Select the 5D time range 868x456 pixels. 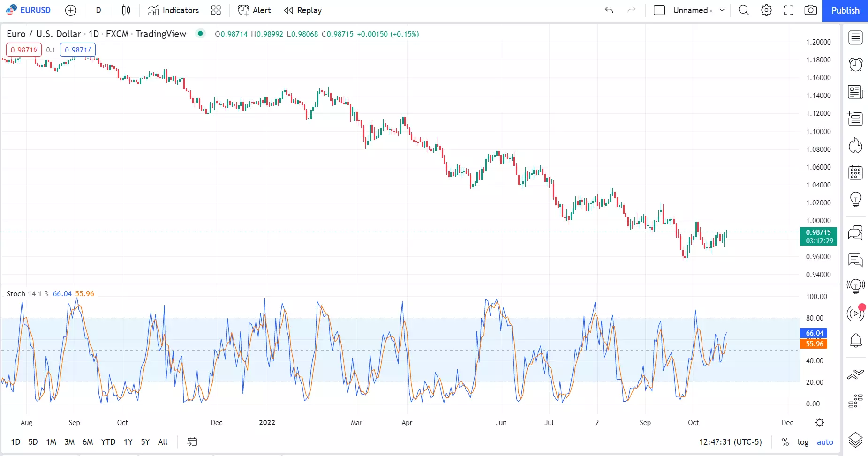point(33,441)
